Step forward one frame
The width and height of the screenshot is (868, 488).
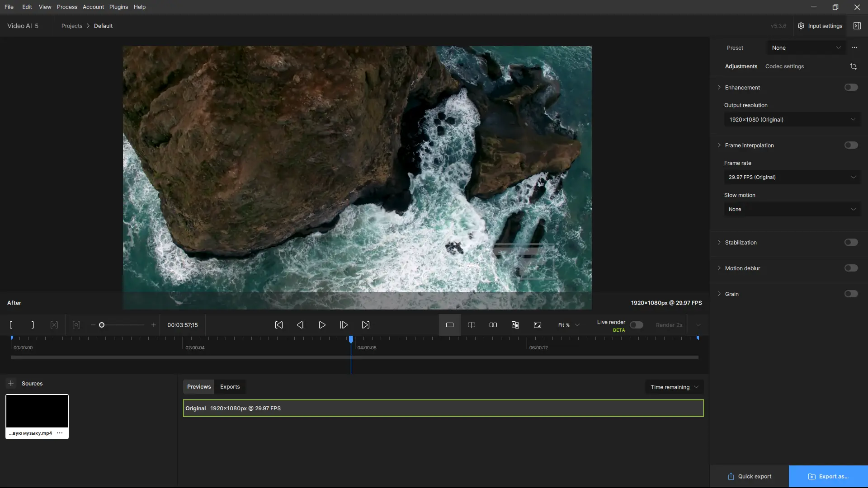pyautogui.click(x=344, y=325)
